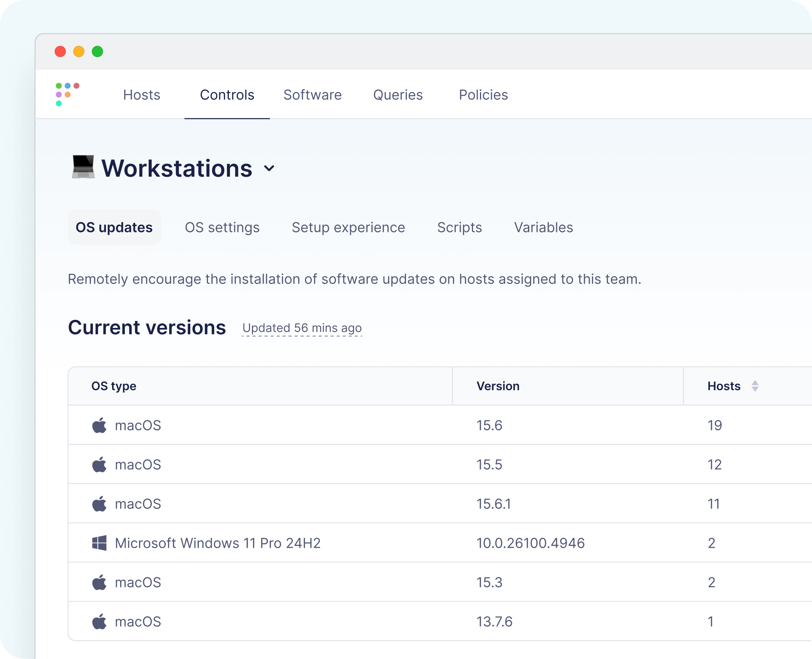Expand the Workstations team dropdown chevron
812x659 pixels.
coord(269,168)
